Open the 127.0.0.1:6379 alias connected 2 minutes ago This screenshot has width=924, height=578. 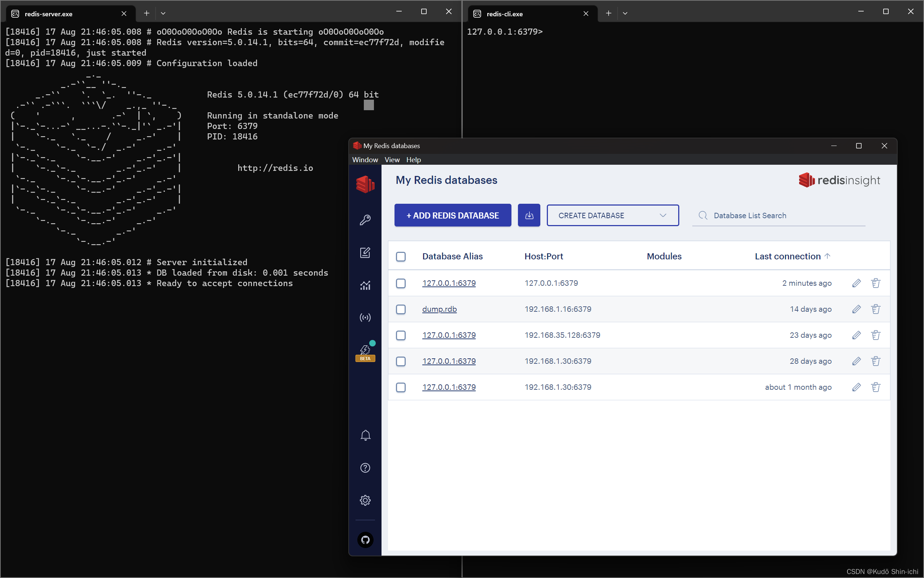pos(449,283)
